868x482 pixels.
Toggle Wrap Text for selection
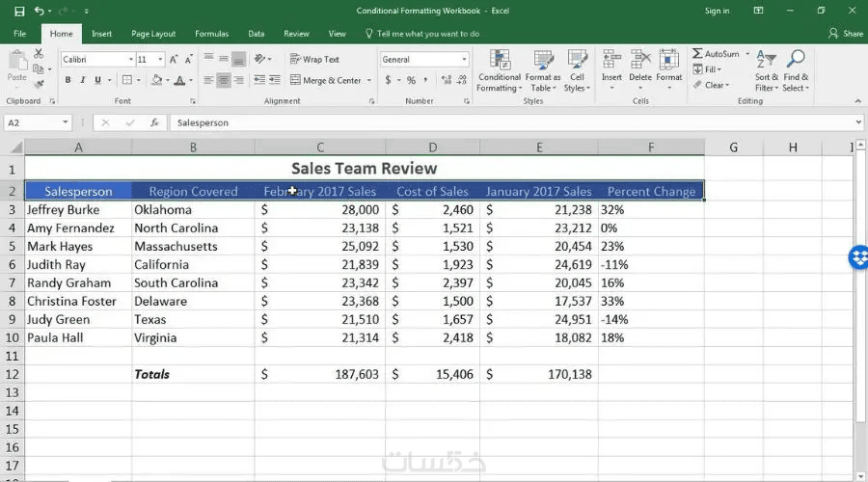click(x=314, y=59)
